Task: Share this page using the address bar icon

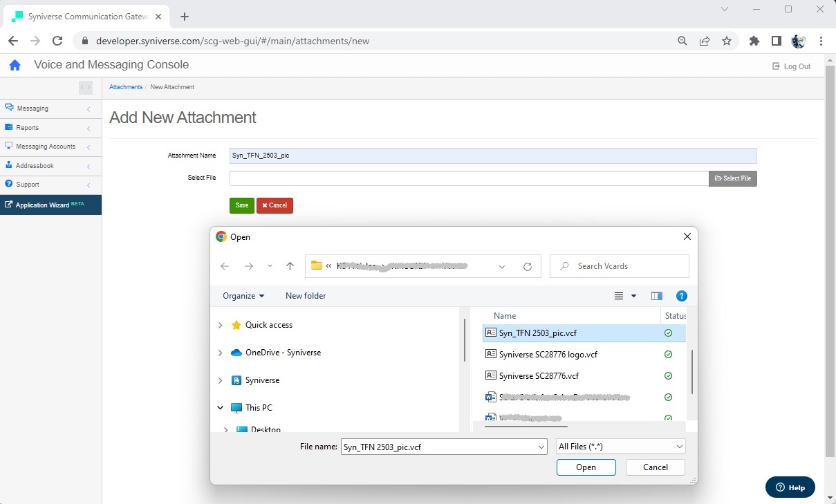Action: [705, 41]
